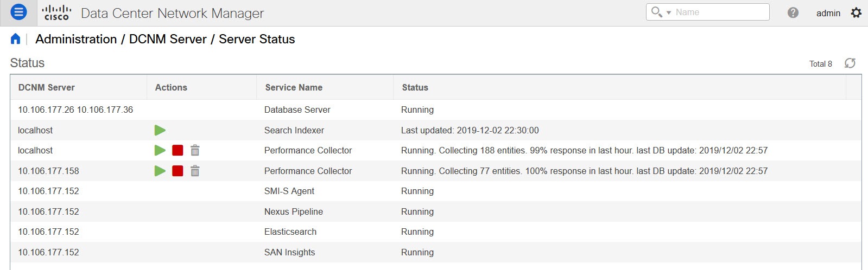Viewport: 868px width, 270px height.
Task: Refresh the server status table
Action: [850, 63]
